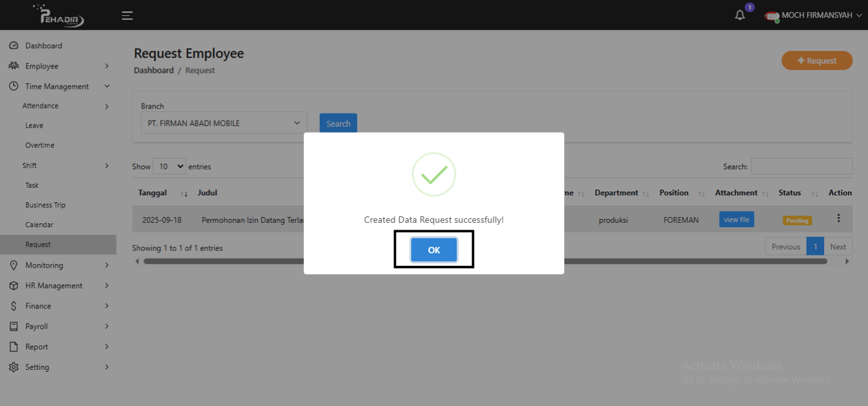The image size is (868, 406).
Task: Open the three-dot Action menu in row
Action: [838, 218]
